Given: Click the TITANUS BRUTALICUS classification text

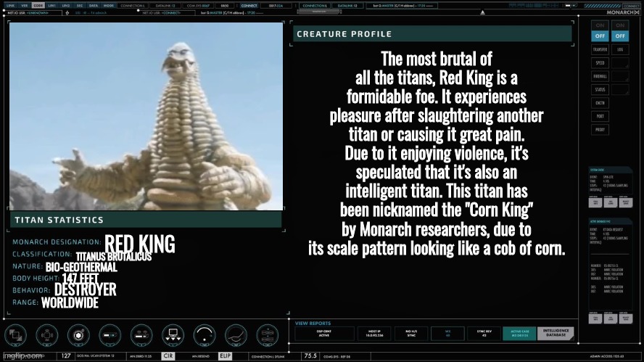Looking at the screenshot, I should pyautogui.click(x=114, y=256).
